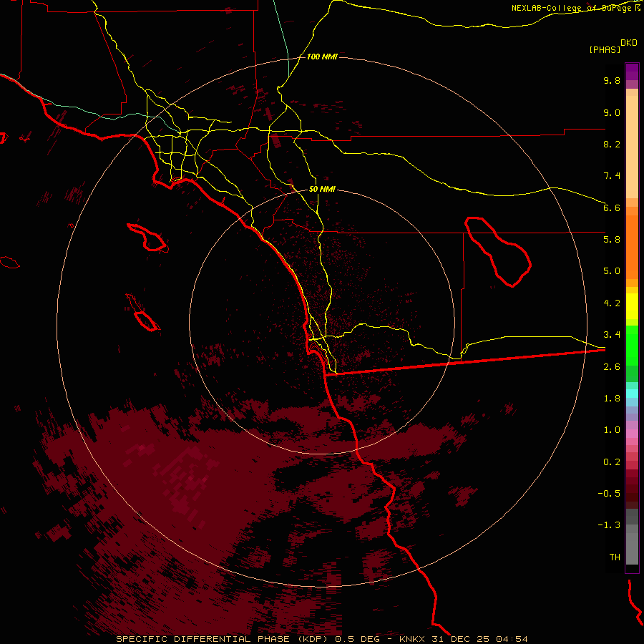
Task: Click the 4.2 value on the color scale
Action: tap(612, 303)
